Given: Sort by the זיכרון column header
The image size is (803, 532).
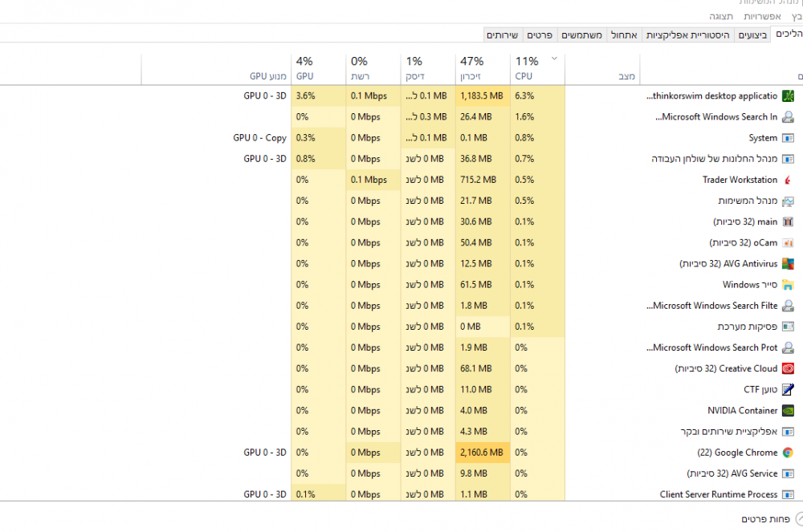Looking at the screenshot, I should tap(483, 68).
